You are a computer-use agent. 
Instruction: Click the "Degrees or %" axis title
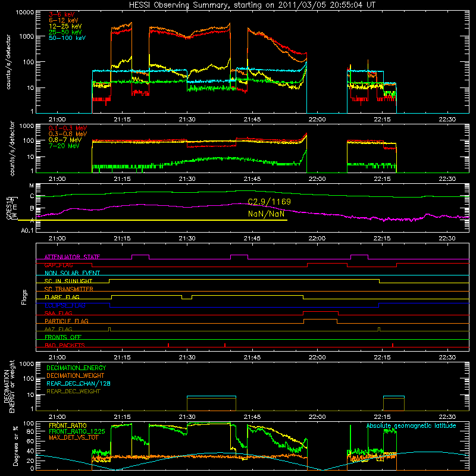pos(15,446)
